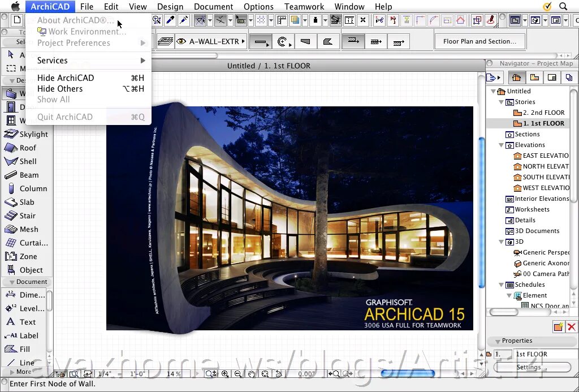This screenshot has height=392, width=579.
Task: Open the Apple menu
Action: click(15, 6)
